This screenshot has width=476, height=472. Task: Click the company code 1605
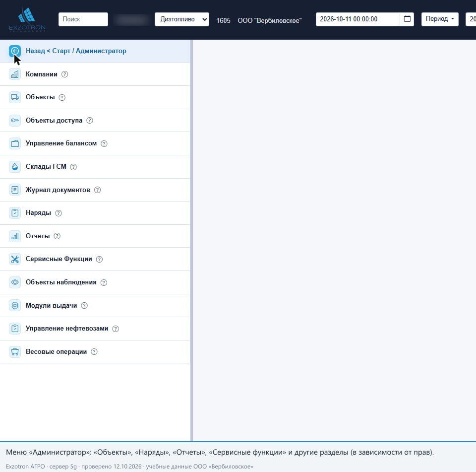coord(223,20)
